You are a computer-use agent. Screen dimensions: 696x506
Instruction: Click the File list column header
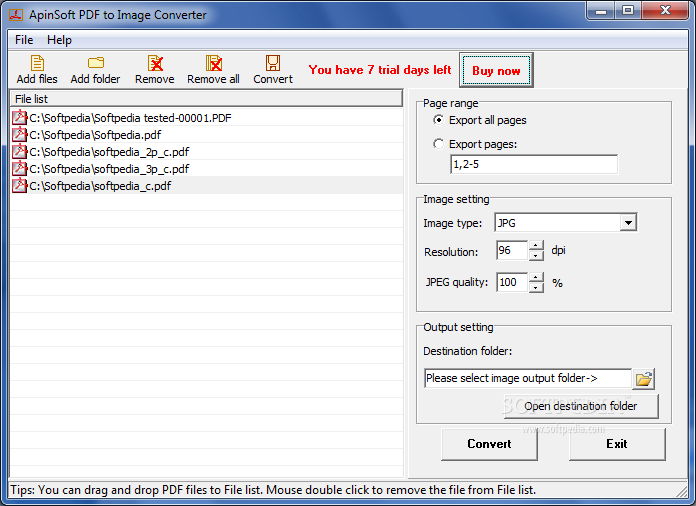[x=206, y=99]
